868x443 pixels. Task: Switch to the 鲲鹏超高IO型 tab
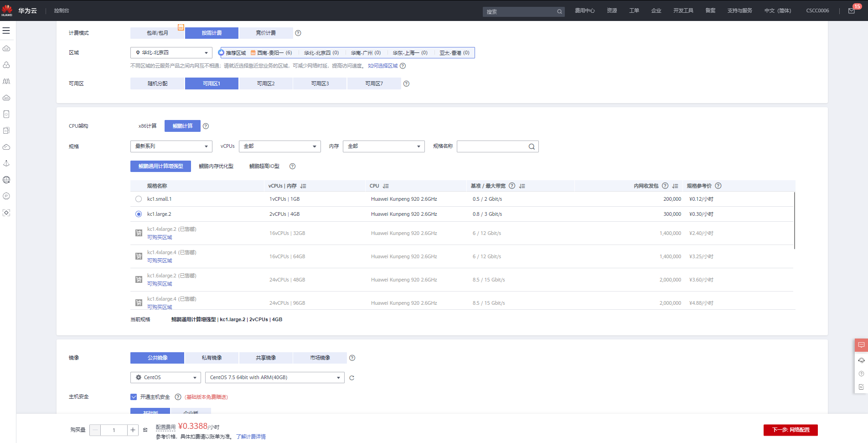point(264,166)
